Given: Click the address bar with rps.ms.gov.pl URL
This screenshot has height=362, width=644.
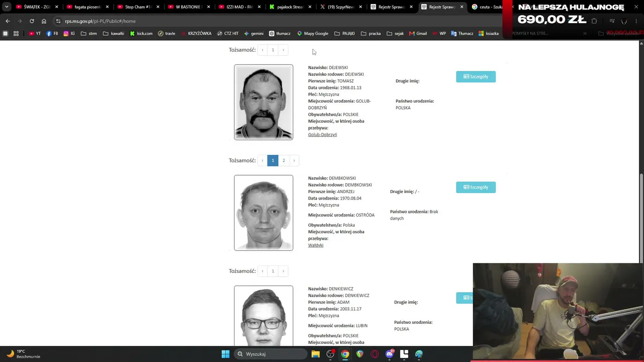Looking at the screenshot, I should tap(282, 21).
